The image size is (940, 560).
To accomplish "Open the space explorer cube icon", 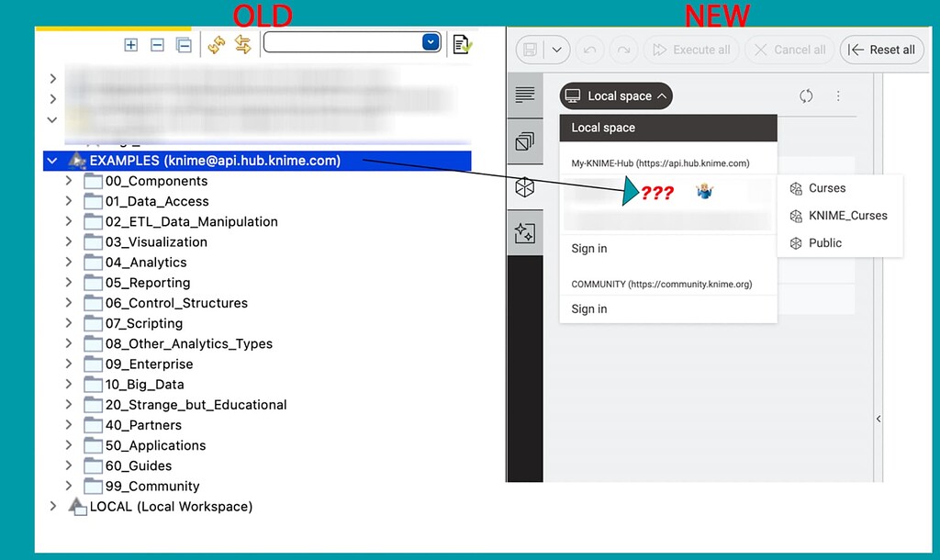I will pyautogui.click(x=525, y=186).
